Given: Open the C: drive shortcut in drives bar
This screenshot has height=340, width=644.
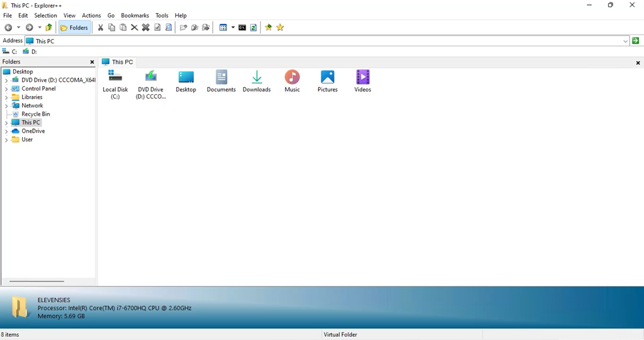Looking at the screenshot, I should (x=9, y=52).
